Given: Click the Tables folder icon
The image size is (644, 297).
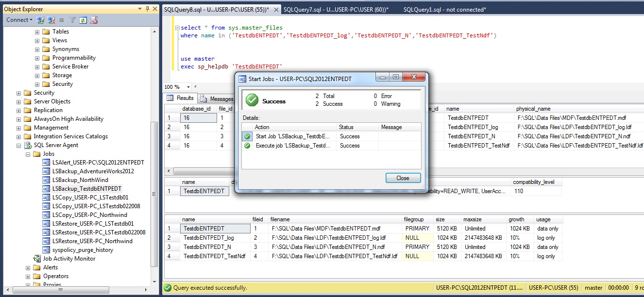Looking at the screenshot, I should 47,32.
